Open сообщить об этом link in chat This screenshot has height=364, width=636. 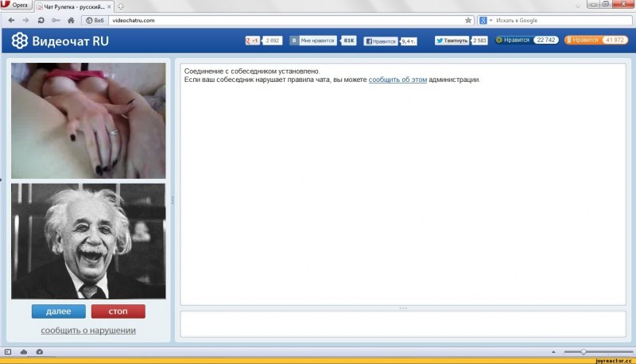pos(397,79)
